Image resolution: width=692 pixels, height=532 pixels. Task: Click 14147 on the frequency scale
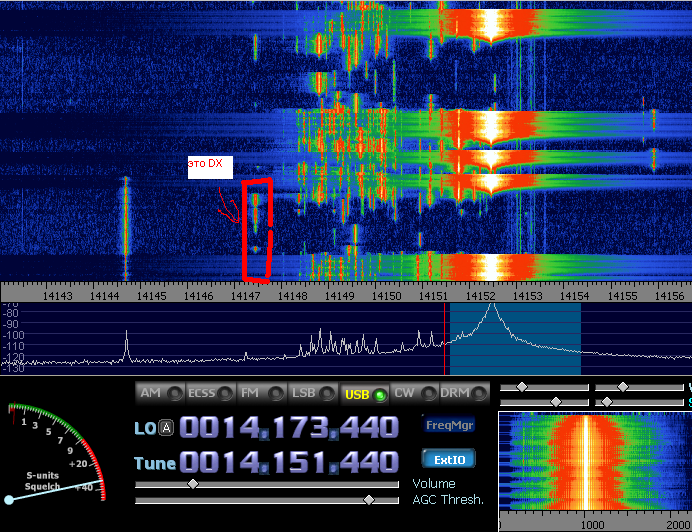tap(246, 296)
